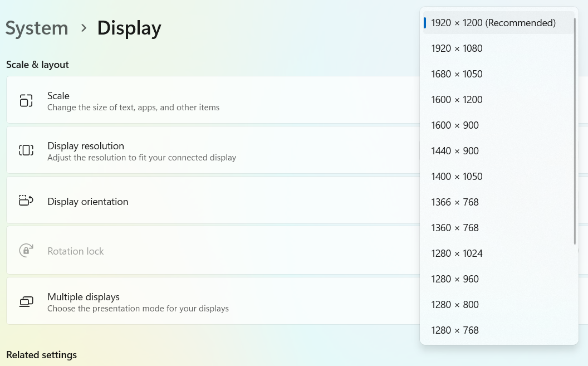Choose 1280 × 960 resolution
Screen dimensions: 588x366
pos(499,279)
